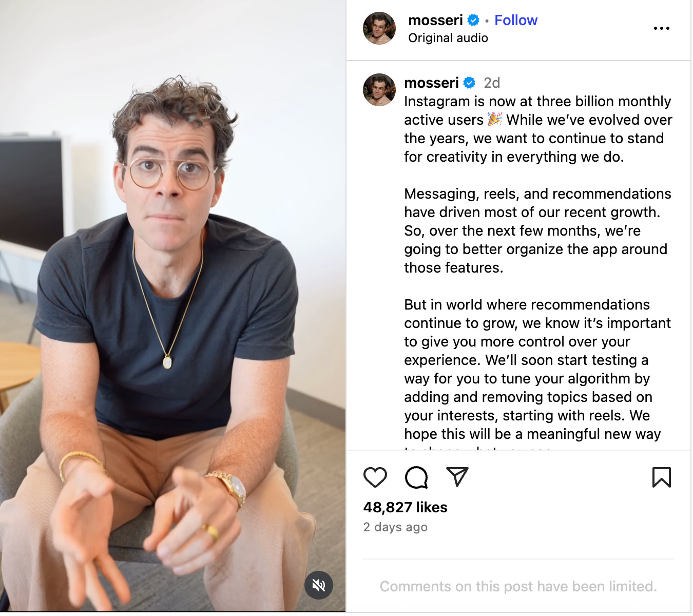Save the post with the bookmark icon
This screenshot has width=693, height=616.
662,477
